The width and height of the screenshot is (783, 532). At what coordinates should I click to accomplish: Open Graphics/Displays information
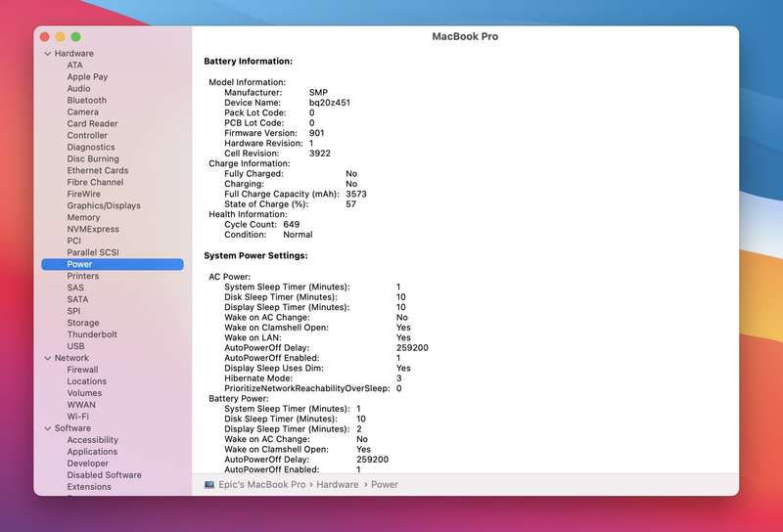click(x=104, y=205)
